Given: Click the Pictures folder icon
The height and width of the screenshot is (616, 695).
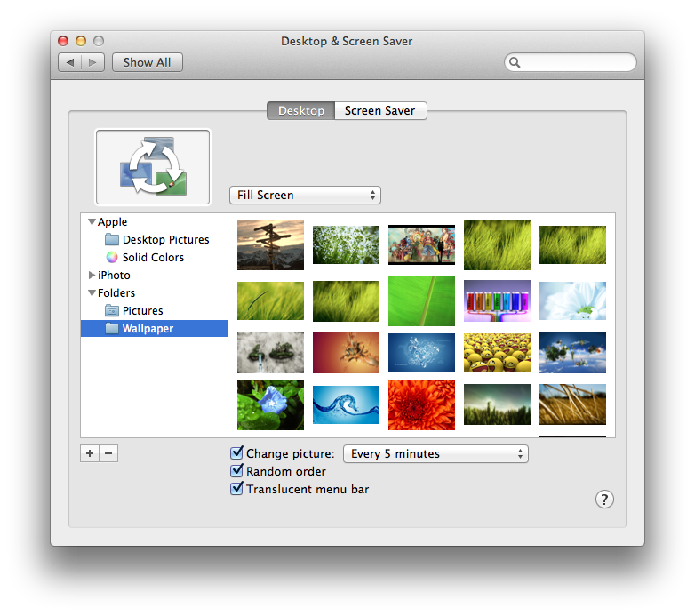Looking at the screenshot, I should [x=112, y=310].
